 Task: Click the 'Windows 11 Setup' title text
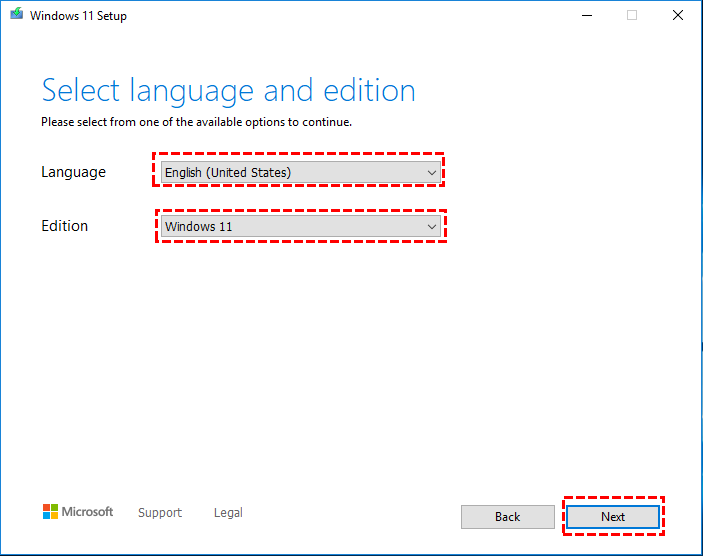pyautogui.click(x=78, y=16)
